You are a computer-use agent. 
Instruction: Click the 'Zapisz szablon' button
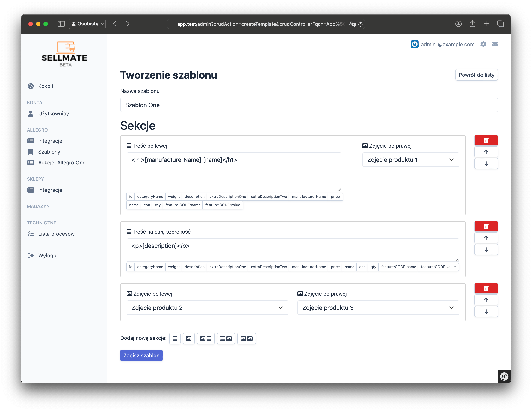[x=141, y=355]
